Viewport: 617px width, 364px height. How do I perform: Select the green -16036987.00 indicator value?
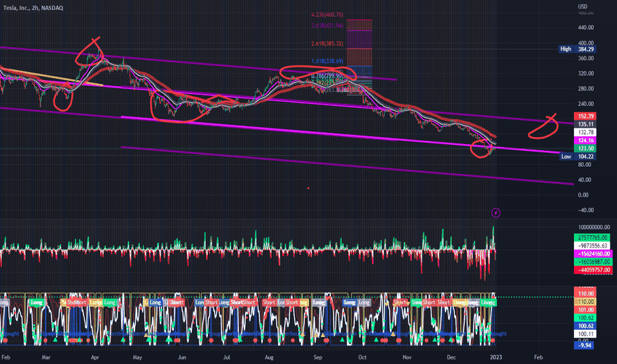[593, 261]
